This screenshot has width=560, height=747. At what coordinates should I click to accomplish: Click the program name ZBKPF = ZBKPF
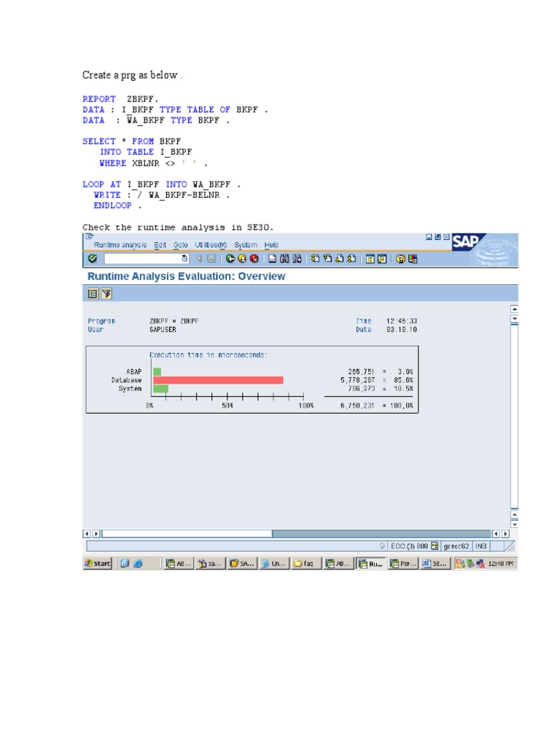174,321
